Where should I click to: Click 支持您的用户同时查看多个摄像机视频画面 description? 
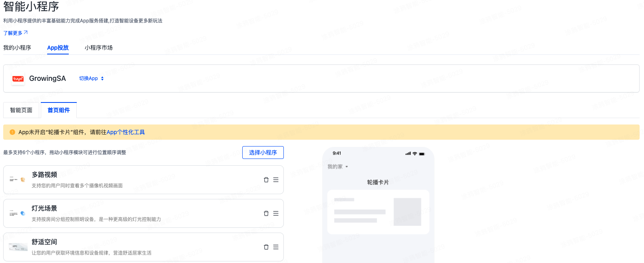coord(77,186)
